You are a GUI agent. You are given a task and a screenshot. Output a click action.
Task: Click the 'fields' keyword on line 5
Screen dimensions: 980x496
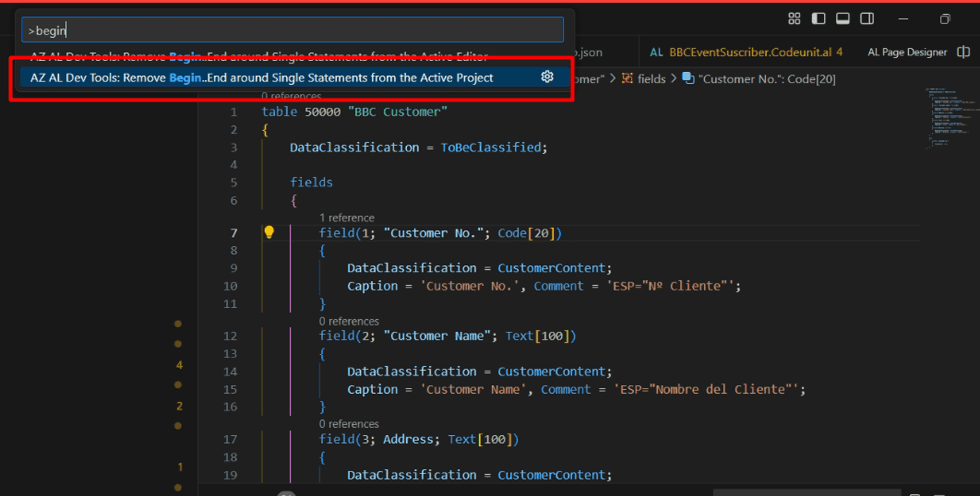tap(311, 183)
